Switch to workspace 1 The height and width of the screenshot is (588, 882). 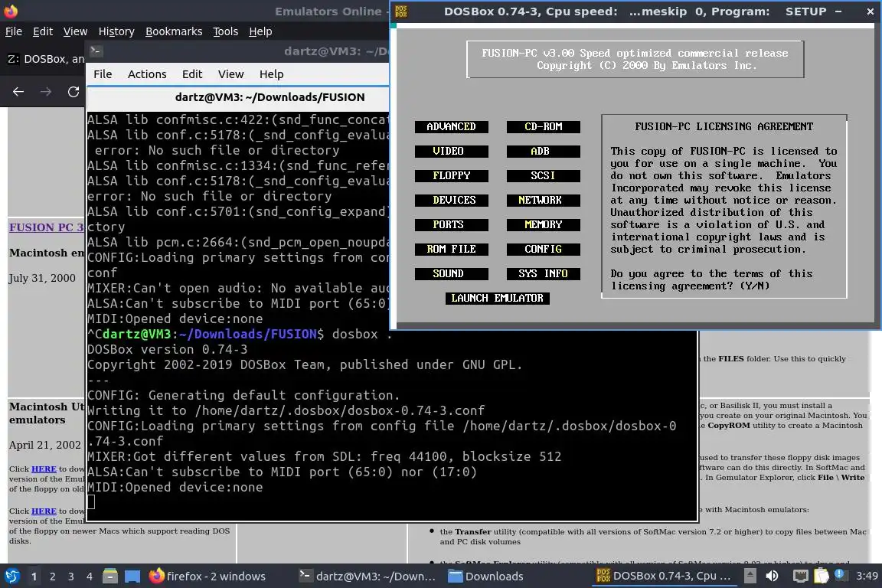[x=34, y=577]
